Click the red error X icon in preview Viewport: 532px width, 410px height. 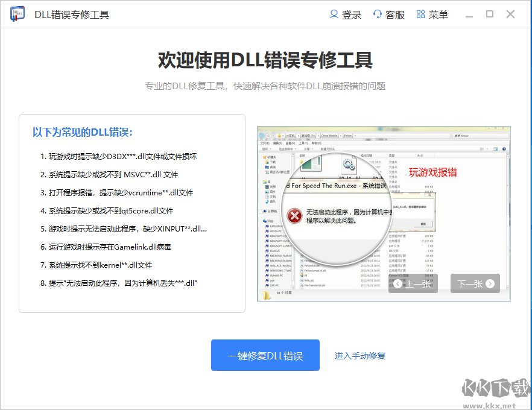[295, 216]
